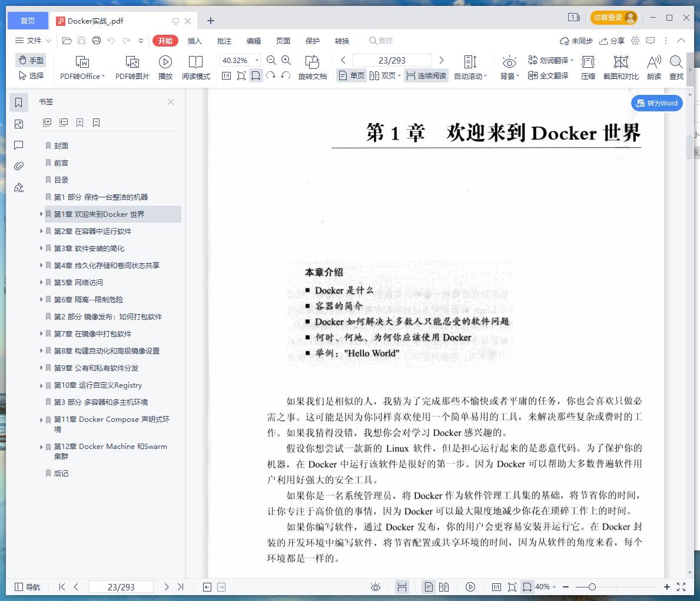Enter 阅读模式 reading mode
This screenshot has width=700, height=601.
[x=196, y=68]
